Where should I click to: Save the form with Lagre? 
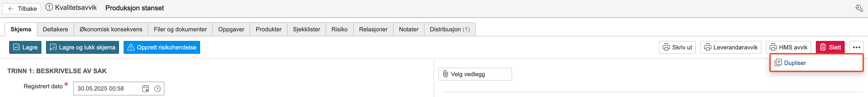25,48
